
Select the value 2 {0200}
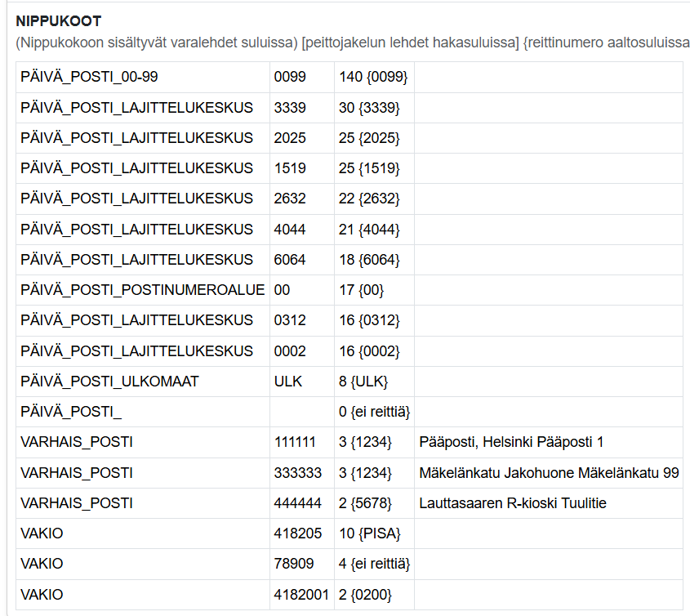point(365,595)
